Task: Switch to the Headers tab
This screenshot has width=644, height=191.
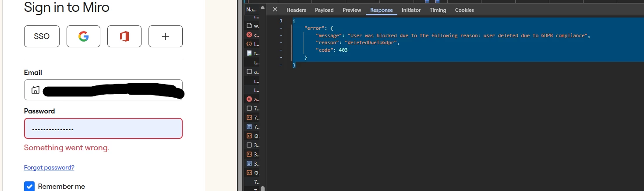Action: click(x=296, y=10)
